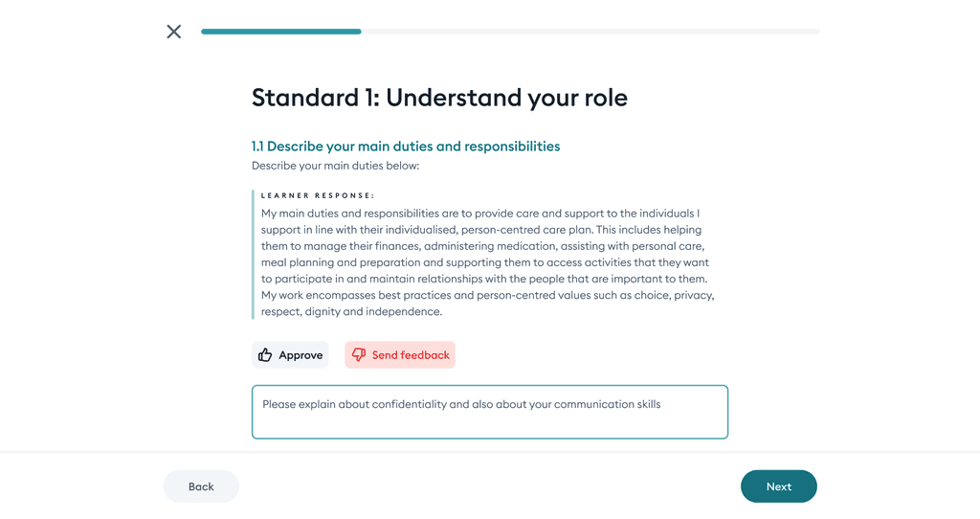Click the filled teal progress bar segment
The image size is (980, 519).
point(281,32)
